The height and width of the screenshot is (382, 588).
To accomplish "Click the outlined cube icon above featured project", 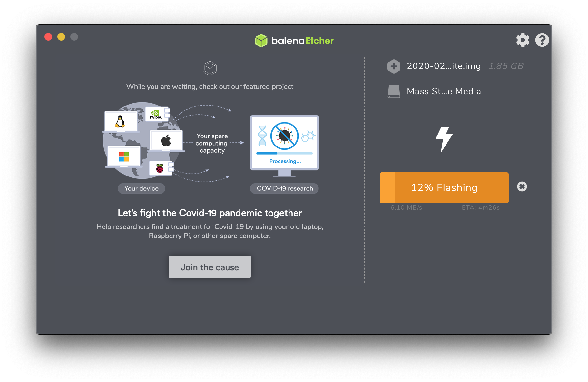I will click(x=210, y=68).
